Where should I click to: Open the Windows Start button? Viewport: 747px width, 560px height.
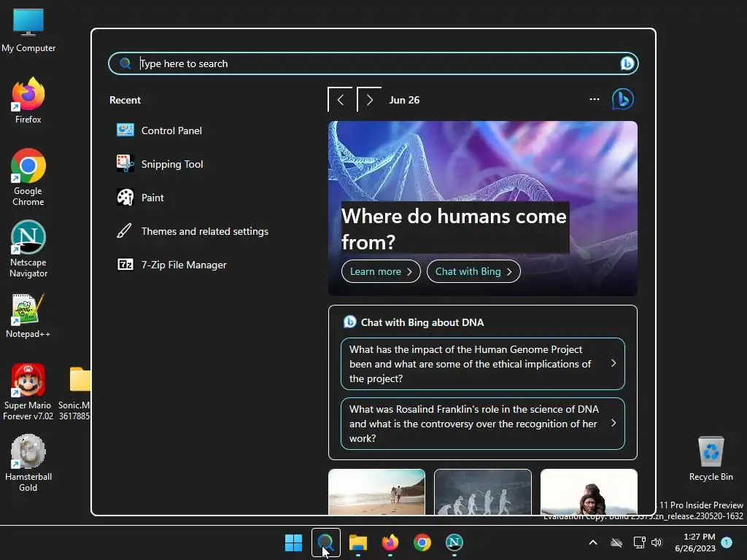(x=293, y=542)
